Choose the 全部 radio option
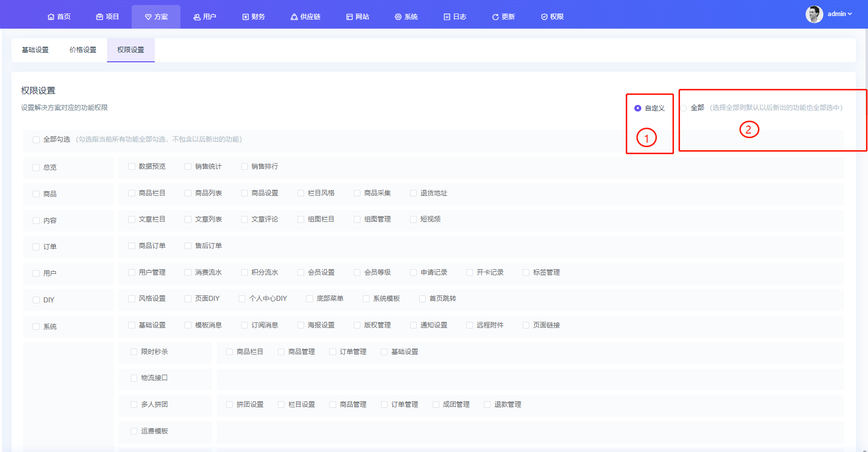 [x=684, y=108]
